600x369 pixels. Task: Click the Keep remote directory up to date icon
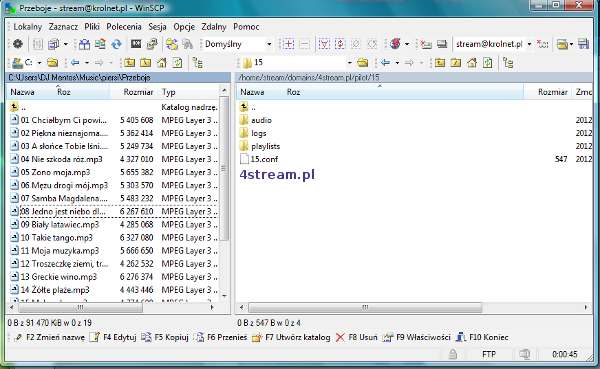tap(100, 44)
